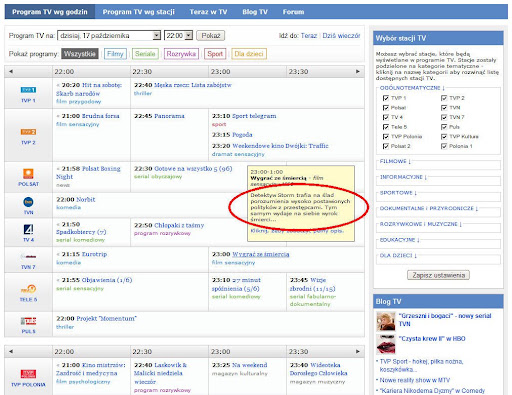The width and height of the screenshot is (512, 395).
Task: Click the TVP 1 channel logo
Action: pos(28,90)
